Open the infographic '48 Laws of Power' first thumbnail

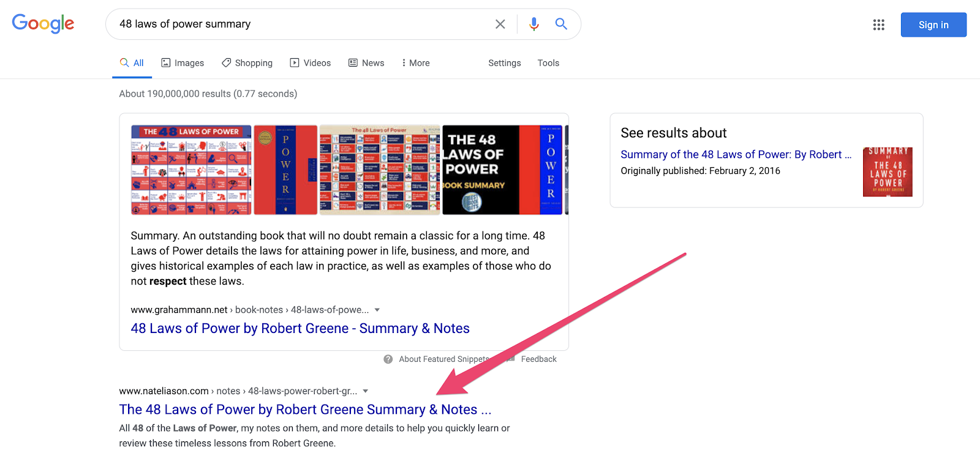191,170
